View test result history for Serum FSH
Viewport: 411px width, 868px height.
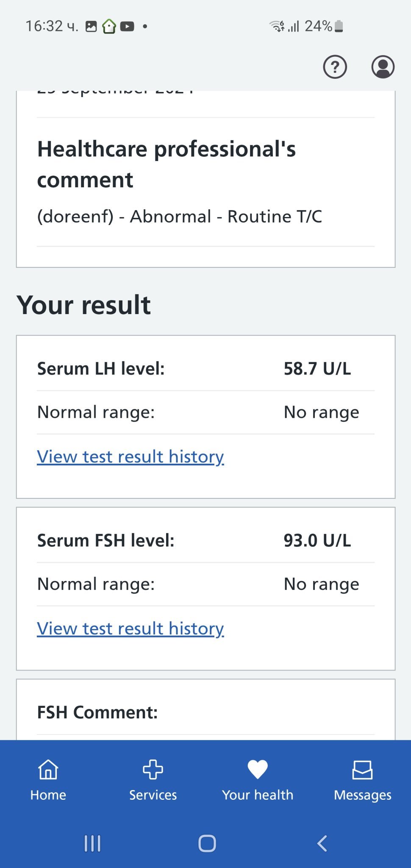131,629
